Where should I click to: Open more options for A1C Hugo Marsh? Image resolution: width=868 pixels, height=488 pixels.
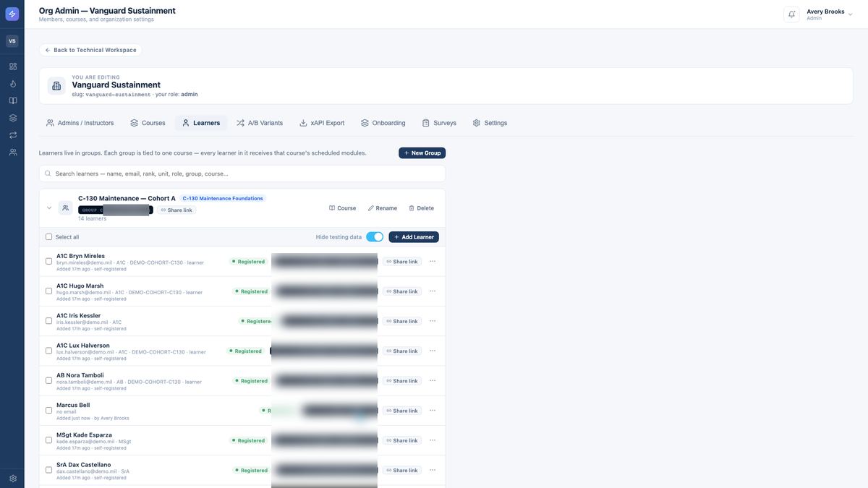(433, 291)
